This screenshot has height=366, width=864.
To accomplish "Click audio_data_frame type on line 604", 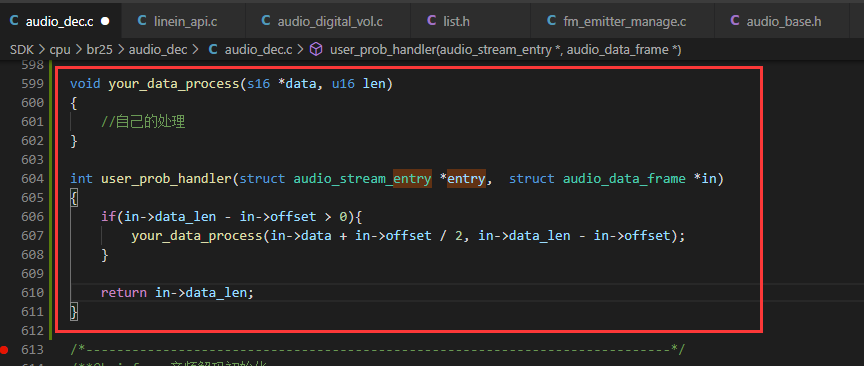I will coord(624,179).
